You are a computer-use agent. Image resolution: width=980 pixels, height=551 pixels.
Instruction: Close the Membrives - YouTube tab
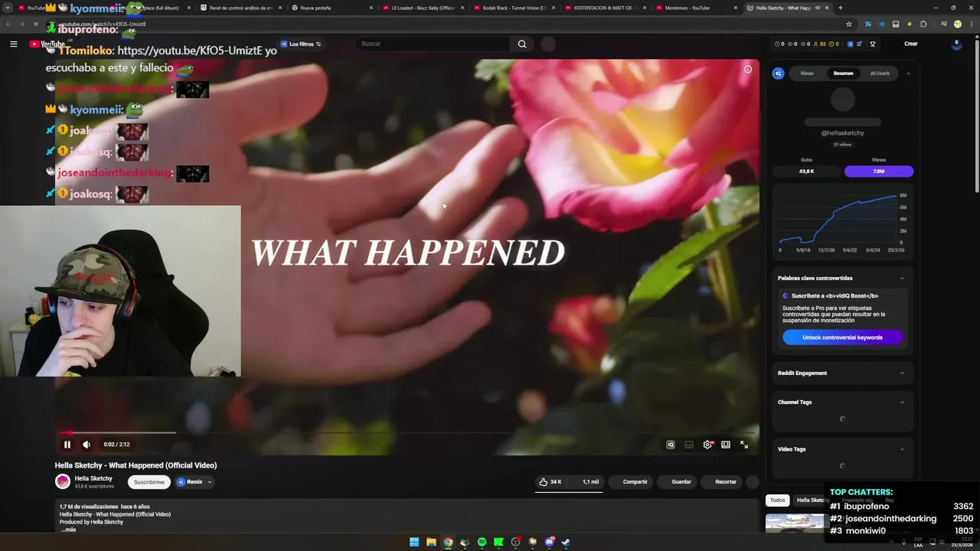point(735,8)
